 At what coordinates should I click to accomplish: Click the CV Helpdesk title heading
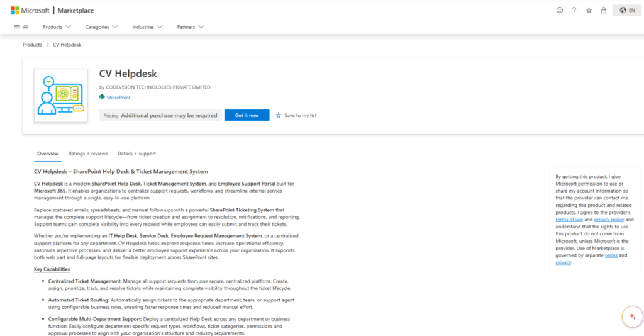(128, 74)
